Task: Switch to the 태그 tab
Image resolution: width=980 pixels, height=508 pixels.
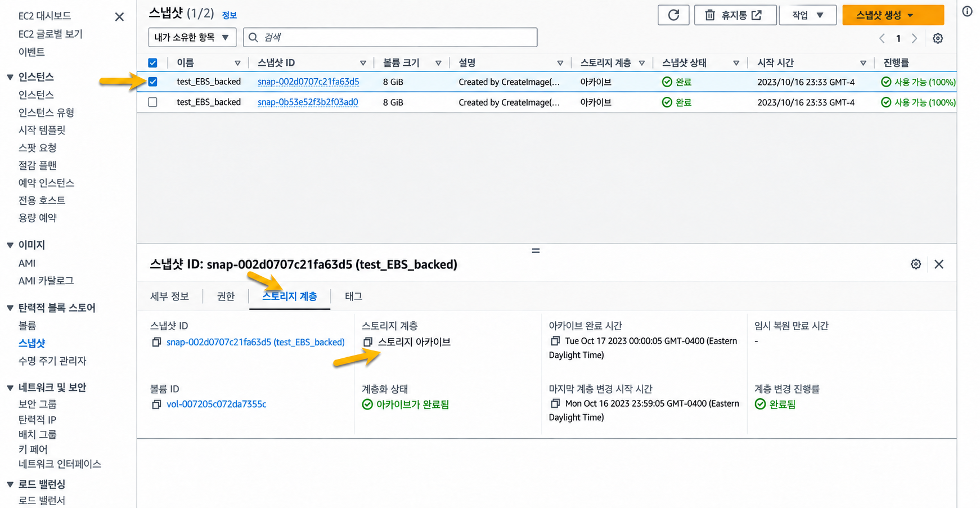Action: point(353,296)
